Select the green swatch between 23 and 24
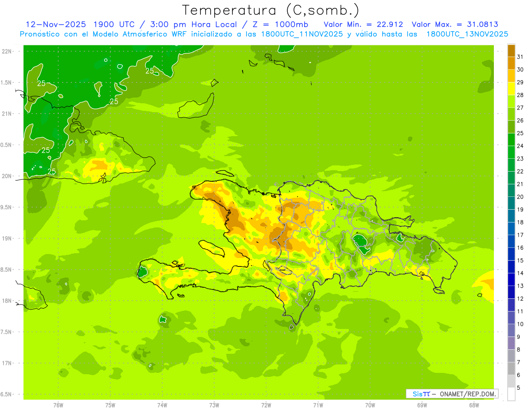This screenshot has width=532, height=411. click(511, 152)
